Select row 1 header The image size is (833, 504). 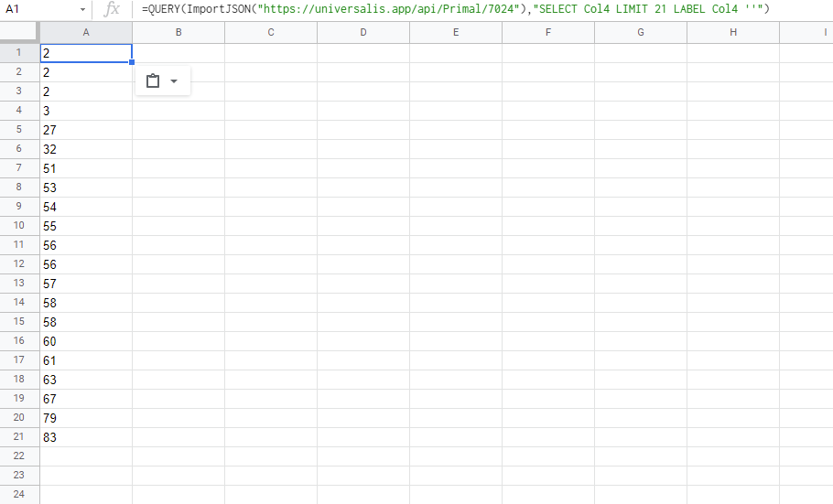19,52
